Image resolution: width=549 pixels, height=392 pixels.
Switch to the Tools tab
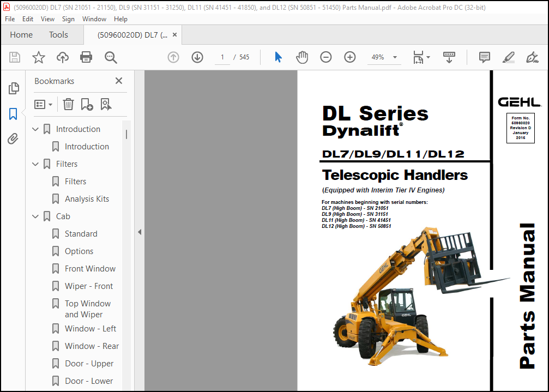click(x=58, y=35)
